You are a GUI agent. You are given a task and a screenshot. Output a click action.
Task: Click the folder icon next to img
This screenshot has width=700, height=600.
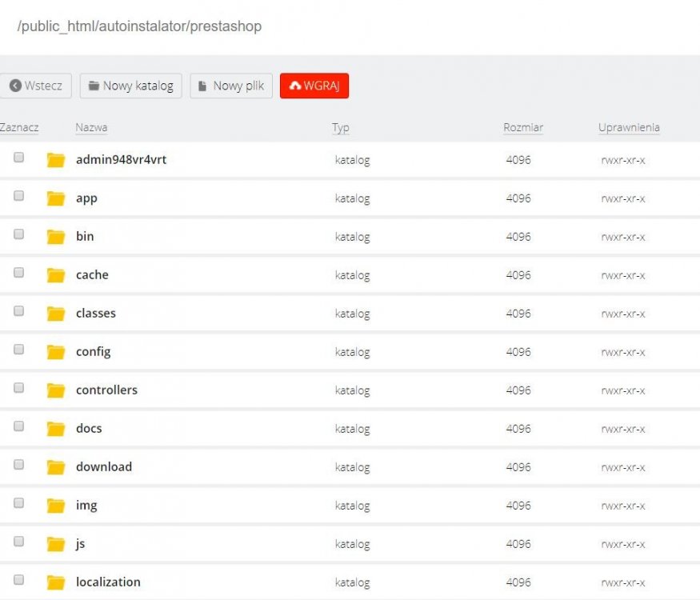pyautogui.click(x=55, y=506)
